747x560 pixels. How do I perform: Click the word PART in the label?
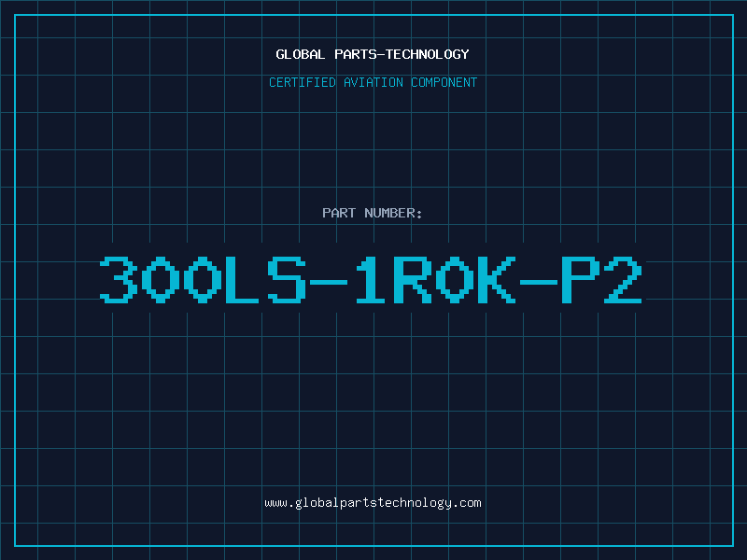click(339, 213)
